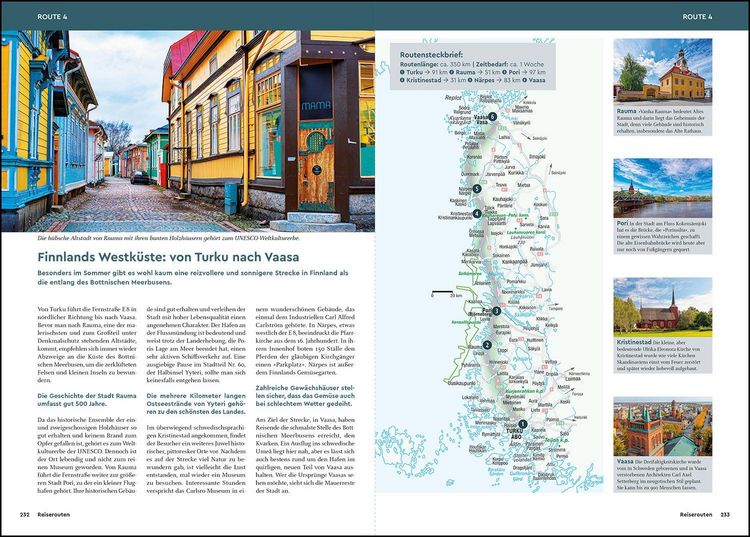Viewport: 750px width, 537px height.
Task: Click map marker 6 at Vaasa
Action: (493, 116)
